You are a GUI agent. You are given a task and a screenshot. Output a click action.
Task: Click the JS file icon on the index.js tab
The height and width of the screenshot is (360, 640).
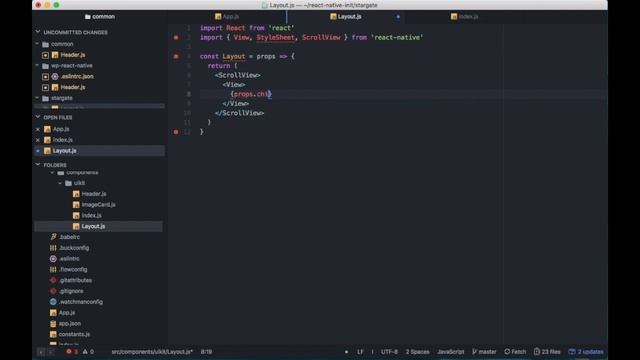coord(454,17)
